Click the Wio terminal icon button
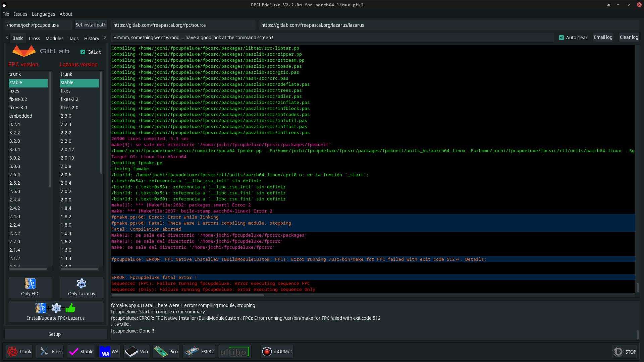The image size is (644, 362). (136, 352)
